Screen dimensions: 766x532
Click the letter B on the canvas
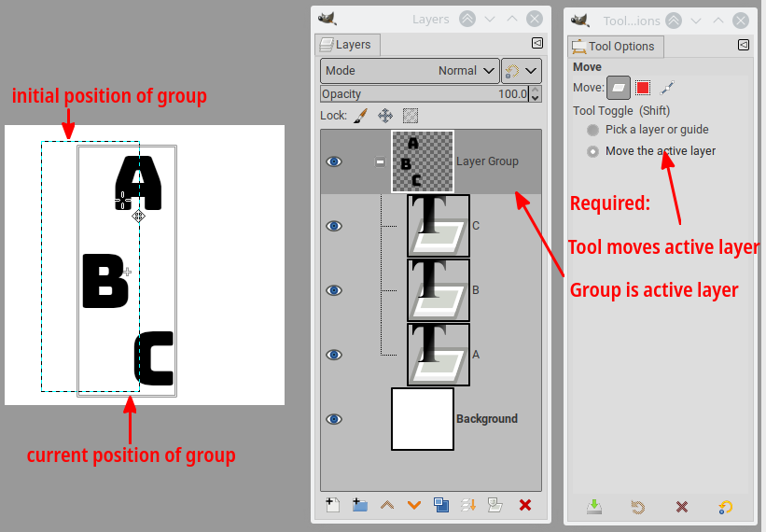click(106, 281)
